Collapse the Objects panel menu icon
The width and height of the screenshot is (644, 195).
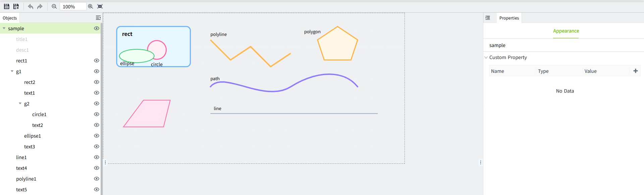click(98, 18)
